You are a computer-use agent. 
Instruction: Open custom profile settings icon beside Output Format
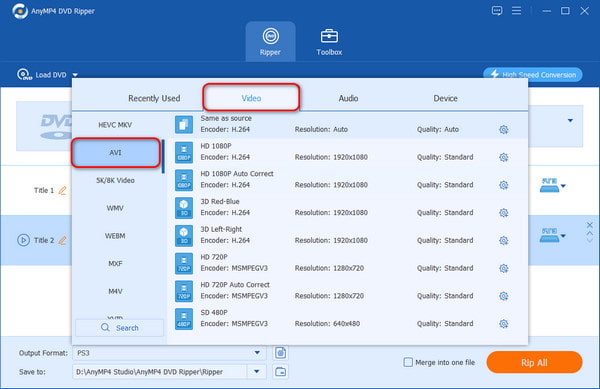[x=280, y=353]
